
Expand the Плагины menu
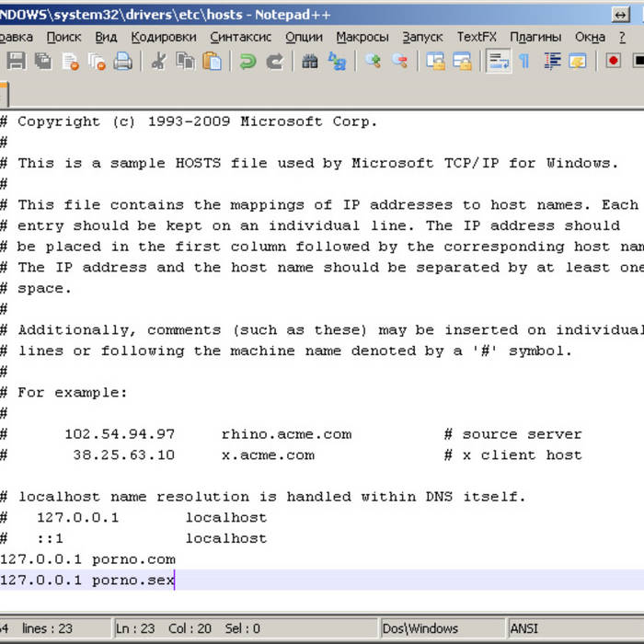point(535,37)
